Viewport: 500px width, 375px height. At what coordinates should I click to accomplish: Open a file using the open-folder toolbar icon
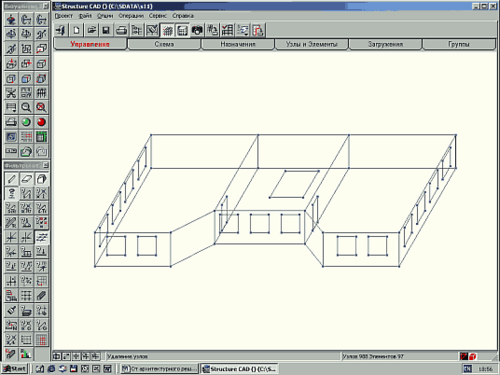[x=92, y=30]
